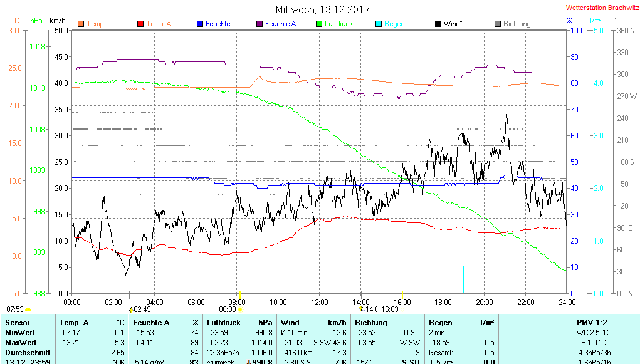Select the Luftdruck column header
640x364 pixels.
pyautogui.click(x=223, y=323)
